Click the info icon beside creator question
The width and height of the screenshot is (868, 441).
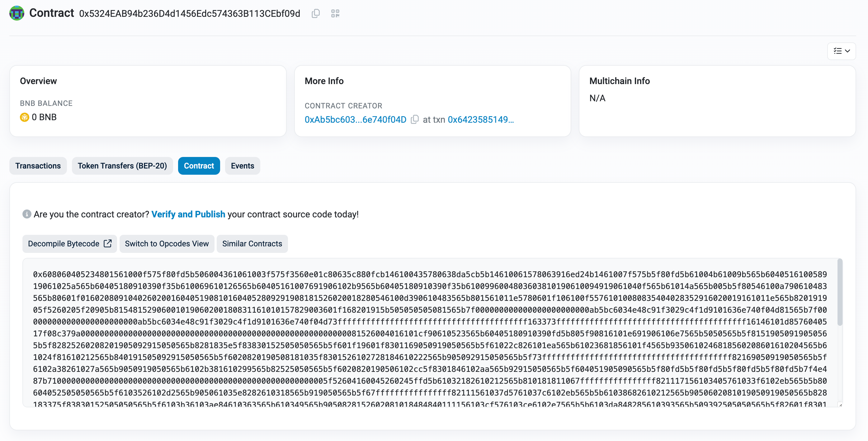27,214
